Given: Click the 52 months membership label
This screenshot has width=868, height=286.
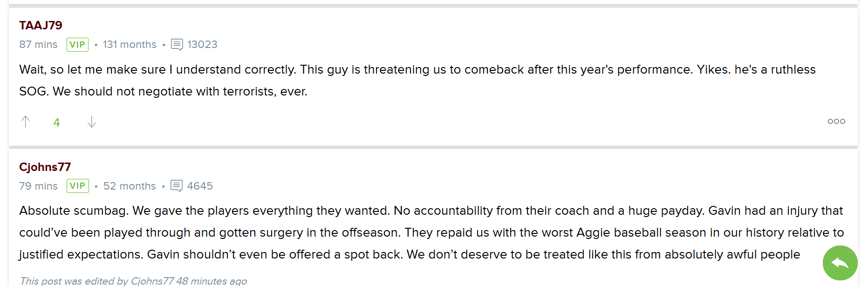Looking at the screenshot, I should coord(130,186).
